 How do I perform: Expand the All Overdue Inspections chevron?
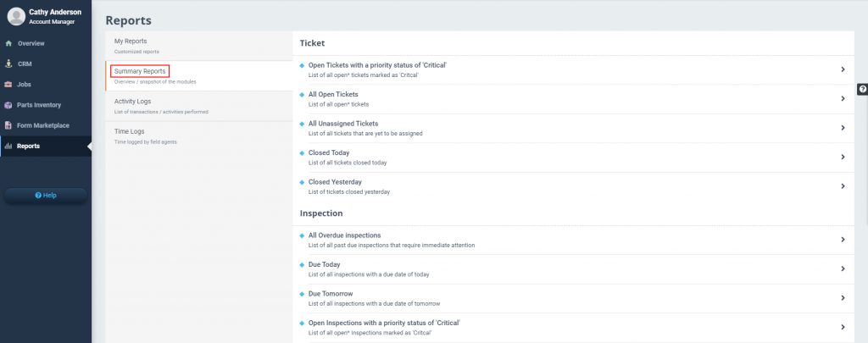pos(843,240)
